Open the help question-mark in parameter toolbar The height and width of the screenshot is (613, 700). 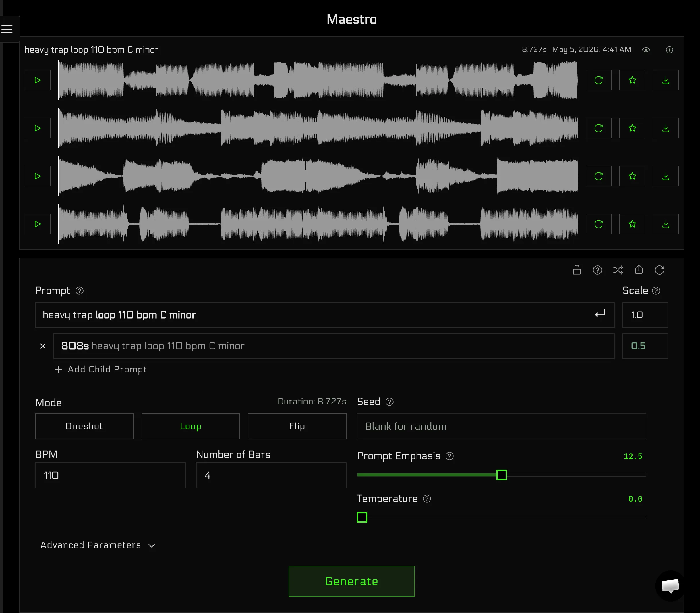597,270
